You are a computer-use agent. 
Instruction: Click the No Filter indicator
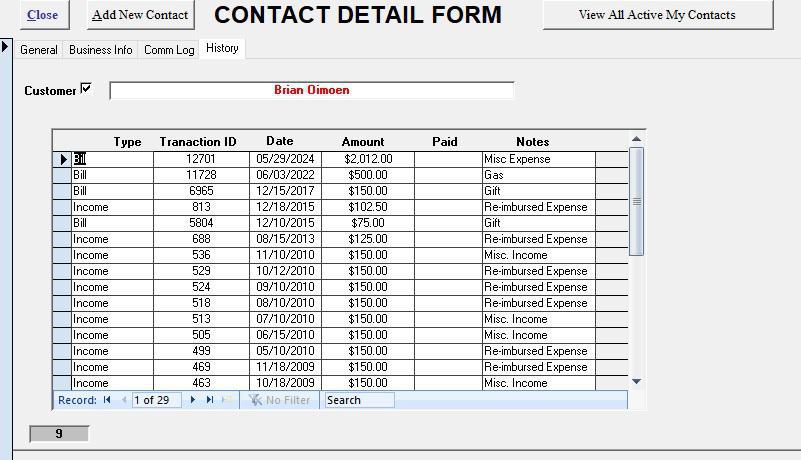[x=280, y=400]
